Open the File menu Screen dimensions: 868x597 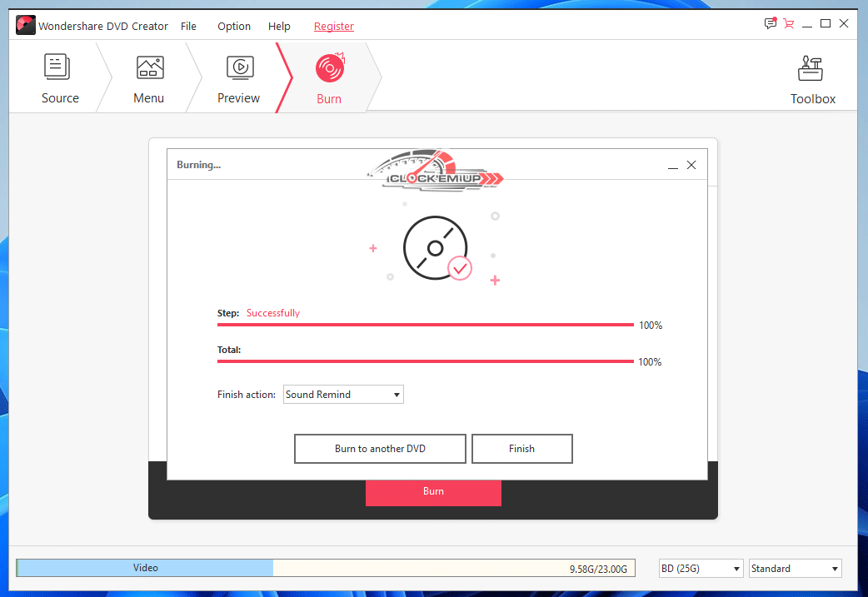point(188,26)
